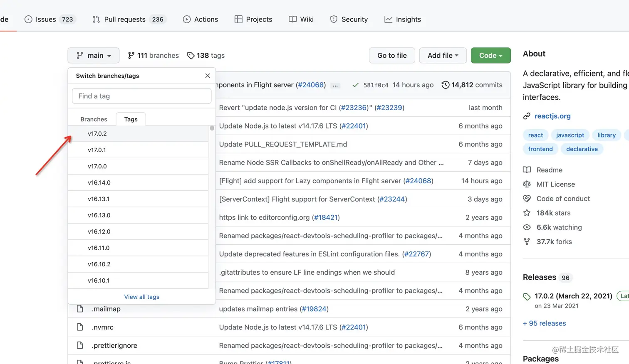View the 37.7k forks
The height and width of the screenshot is (364, 629).
click(x=548, y=241)
